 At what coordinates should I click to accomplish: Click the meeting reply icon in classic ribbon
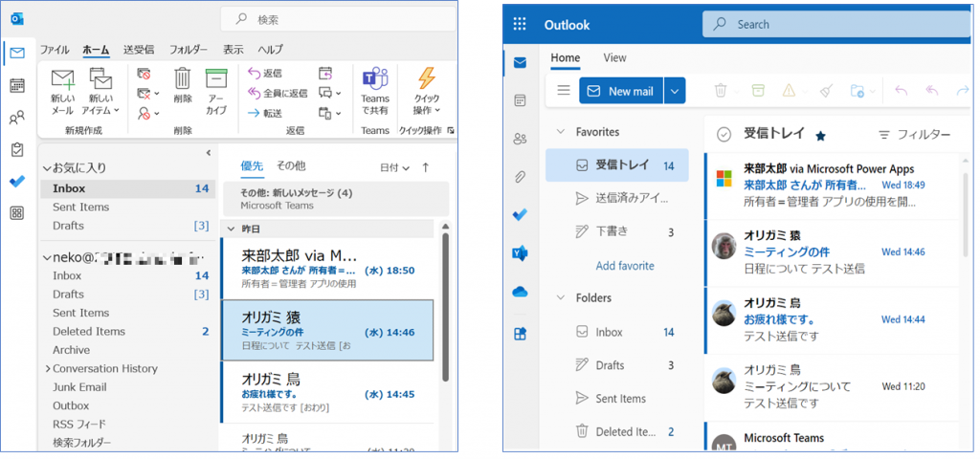tap(325, 73)
